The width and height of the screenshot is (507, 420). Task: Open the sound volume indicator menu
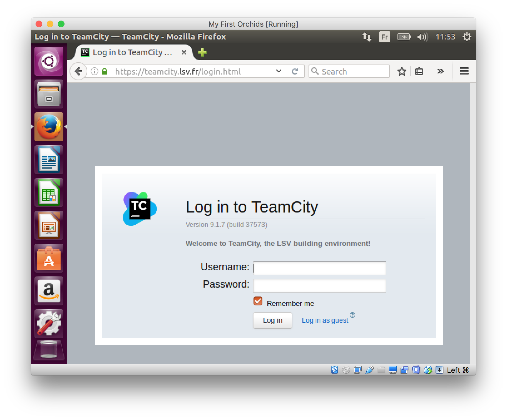click(422, 37)
